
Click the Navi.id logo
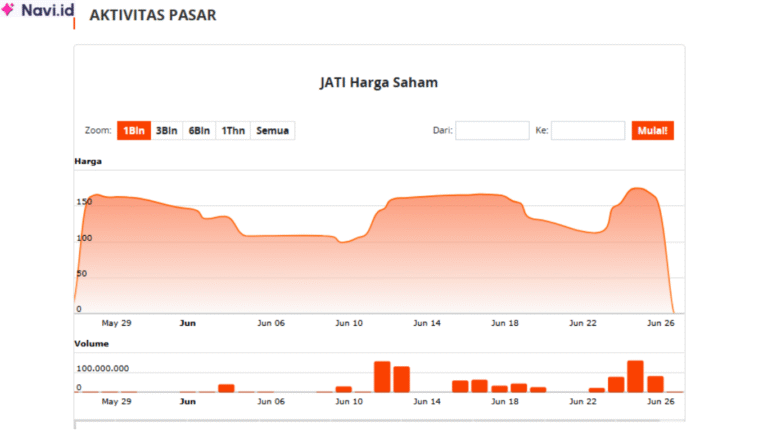[38, 10]
